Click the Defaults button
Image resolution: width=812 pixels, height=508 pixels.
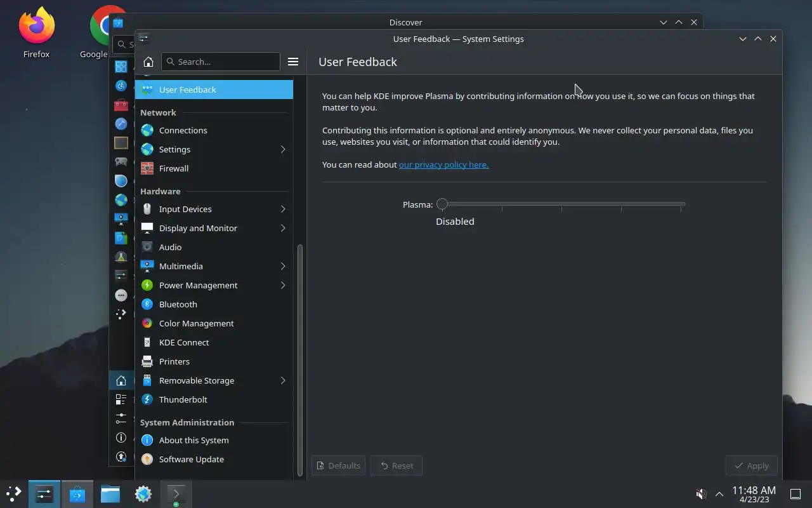(x=338, y=465)
